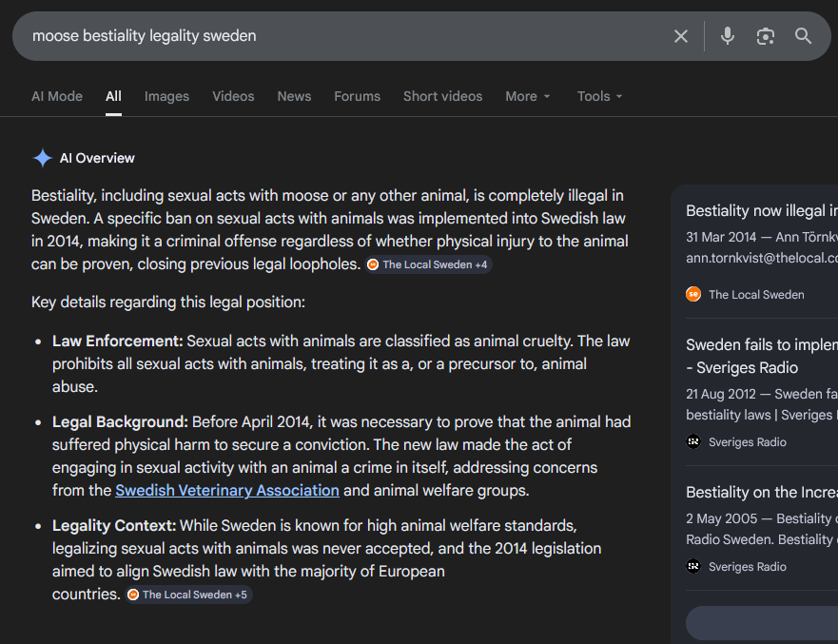This screenshot has width=838, height=644.
Task: Click 'The Local Sweden' source label in sidebar
Action: click(x=756, y=295)
